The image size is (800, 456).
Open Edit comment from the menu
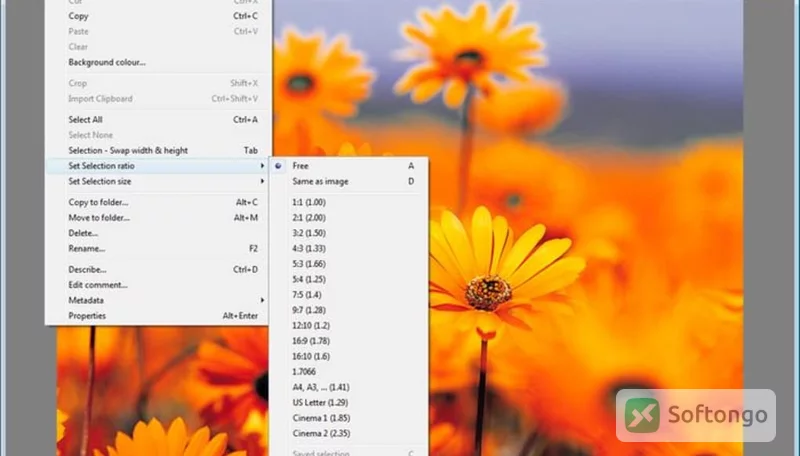point(158,285)
